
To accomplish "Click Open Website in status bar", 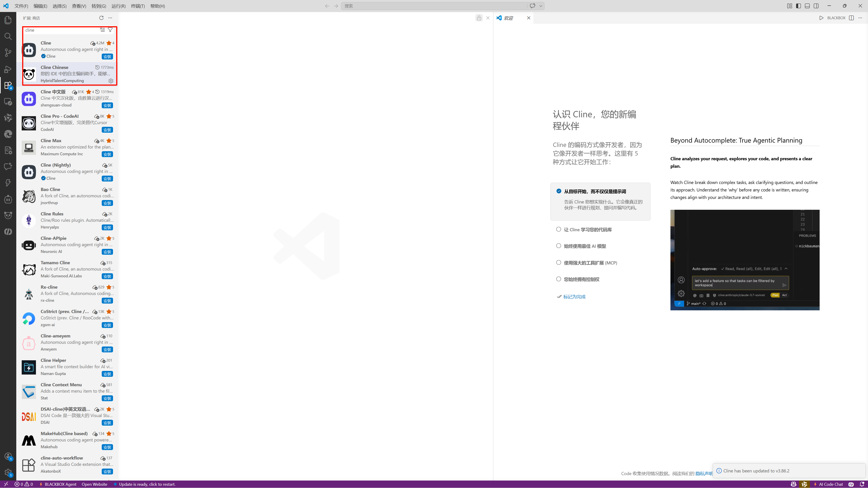I will 94,484.
